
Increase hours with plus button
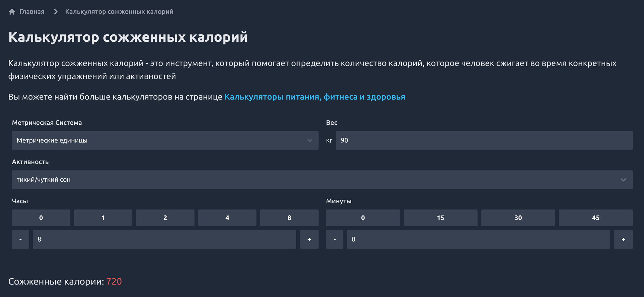click(x=309, y=240)
